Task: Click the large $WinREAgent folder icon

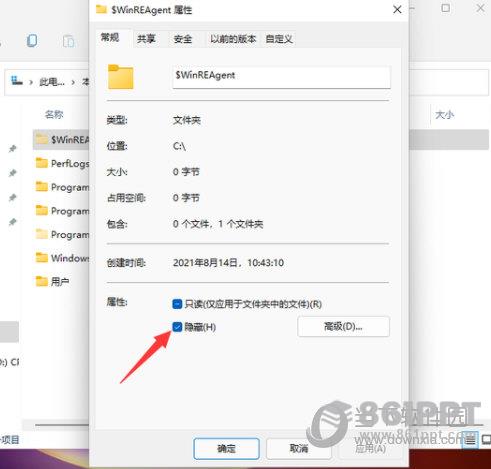Action: 121,77
